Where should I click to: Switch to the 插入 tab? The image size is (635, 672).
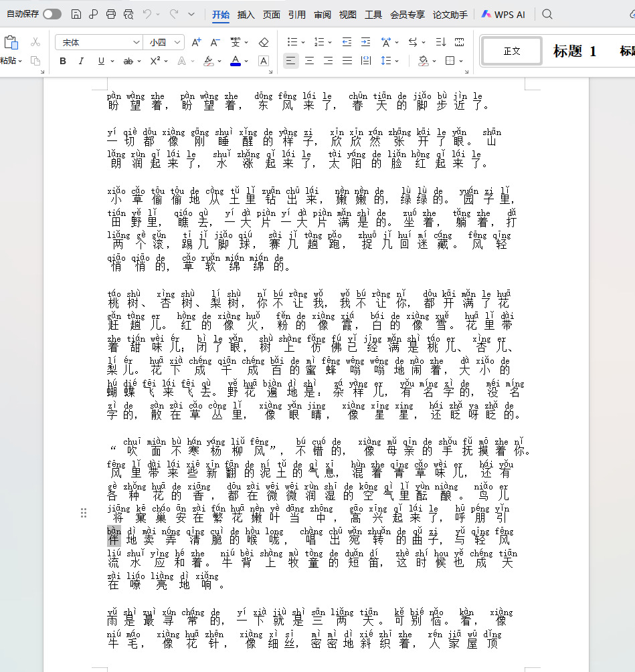tap(246, 15)
